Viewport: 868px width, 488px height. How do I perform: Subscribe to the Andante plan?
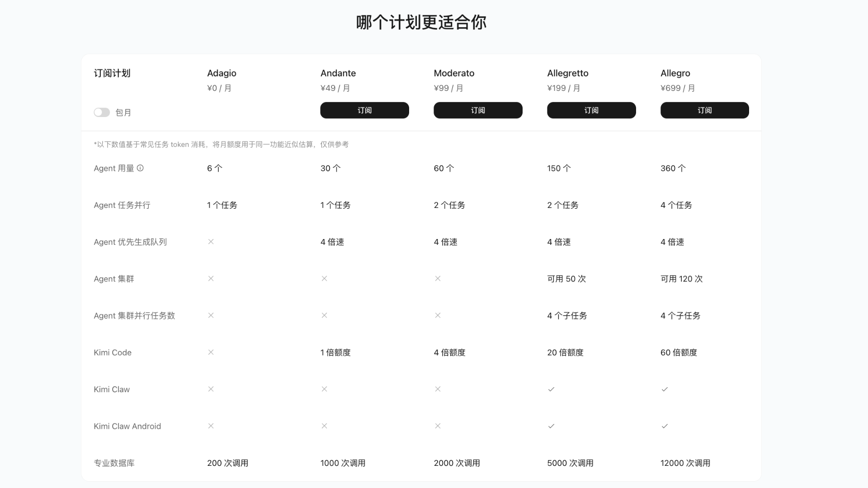click(x=364, y=110)
